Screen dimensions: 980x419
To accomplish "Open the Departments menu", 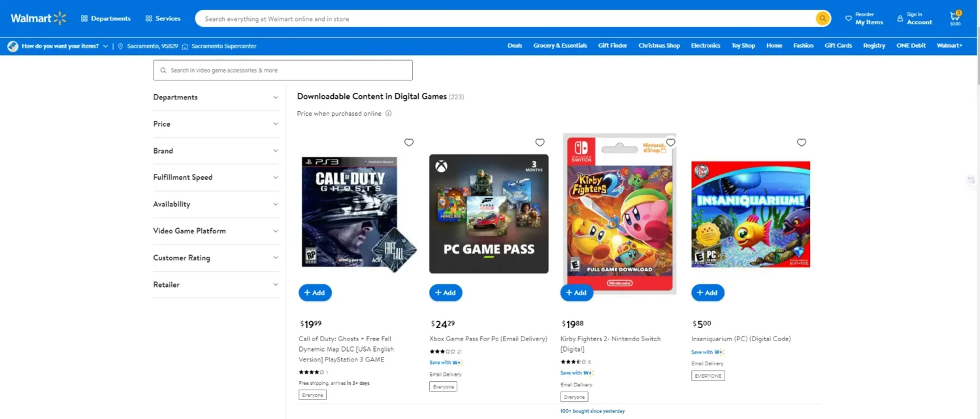I will click(x=106, y=18).
